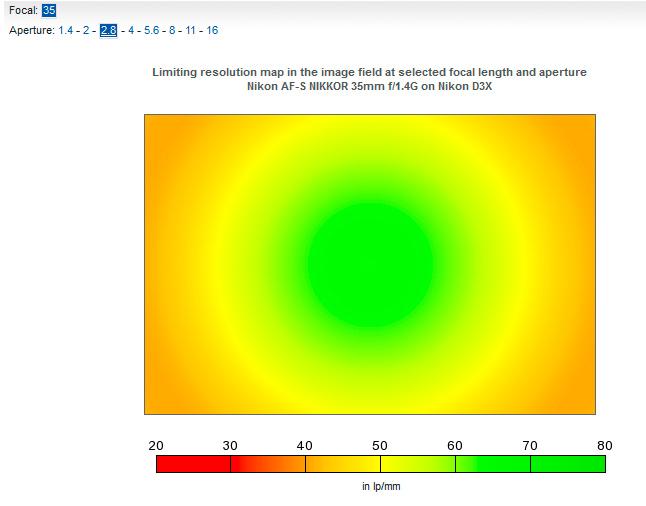Select focal length 35
Image resolution: width=646 pixels, height=506 pixels.
point(49,10)
